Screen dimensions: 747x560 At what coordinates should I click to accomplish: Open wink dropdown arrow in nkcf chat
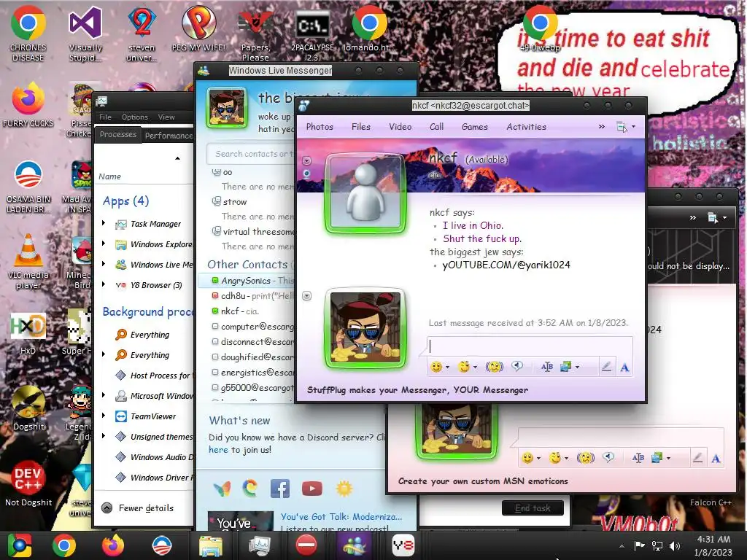click(x=475, y=367)
